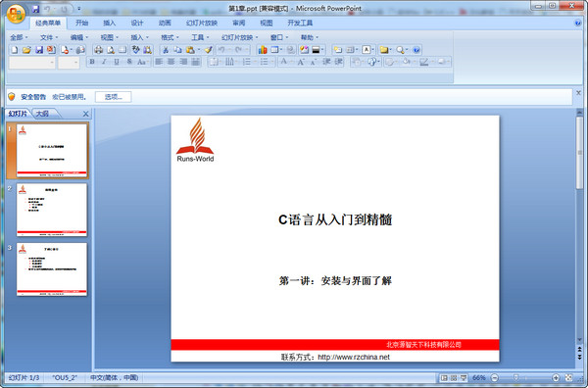Click the Open folder icon in toolbar
Image resolution: width=588 pixels, height=388 pixels.
pos(26,50)
